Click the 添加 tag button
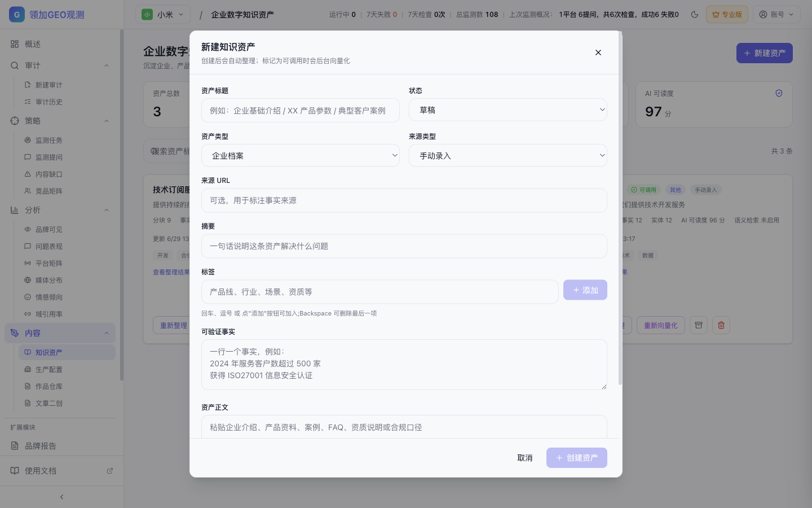This screenshot has width=812, height=508. (585, 290)
